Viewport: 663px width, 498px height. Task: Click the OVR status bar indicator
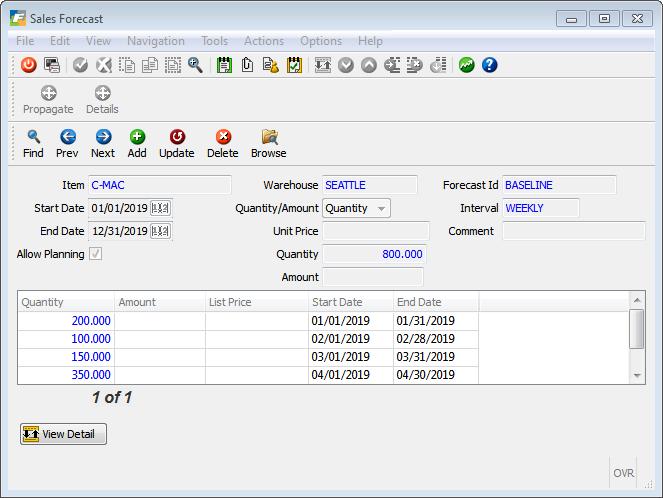click(624, 473)
